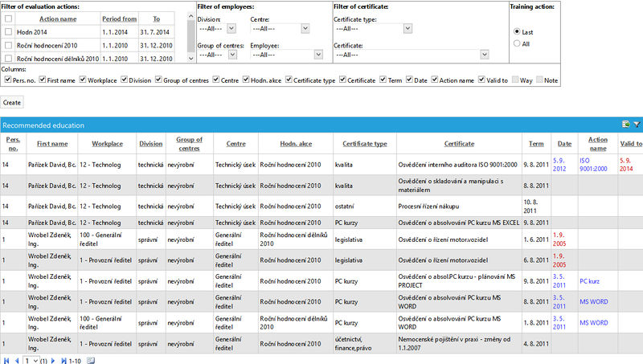This screenshot has width=643, height=364.
Task: Sort evaluation actions by Action name
Action: click(x=58, y=18)
